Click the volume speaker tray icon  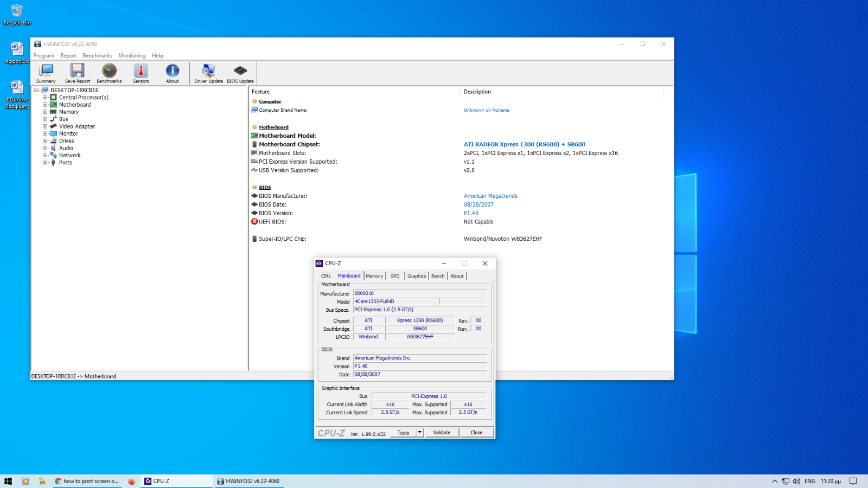click(x=796, y=481)
